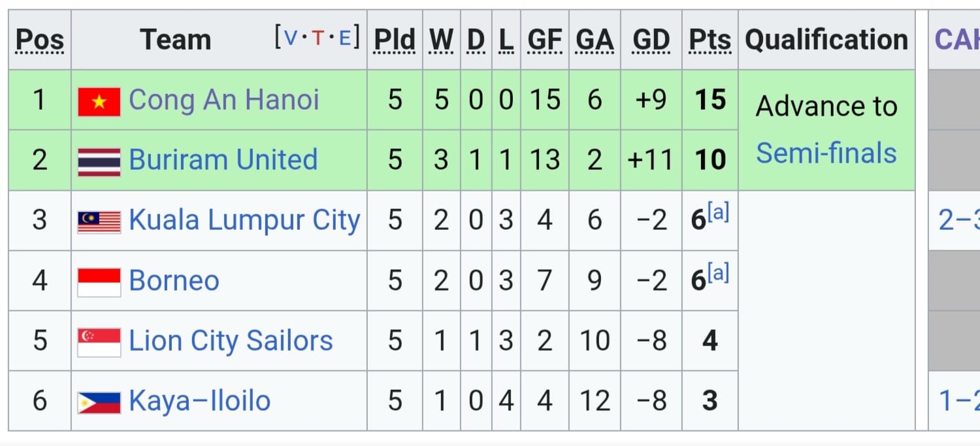Click the Philippines flag beside Kaya–Iloilo
Screen dimensions: 980x446
[x=99, y=402]
